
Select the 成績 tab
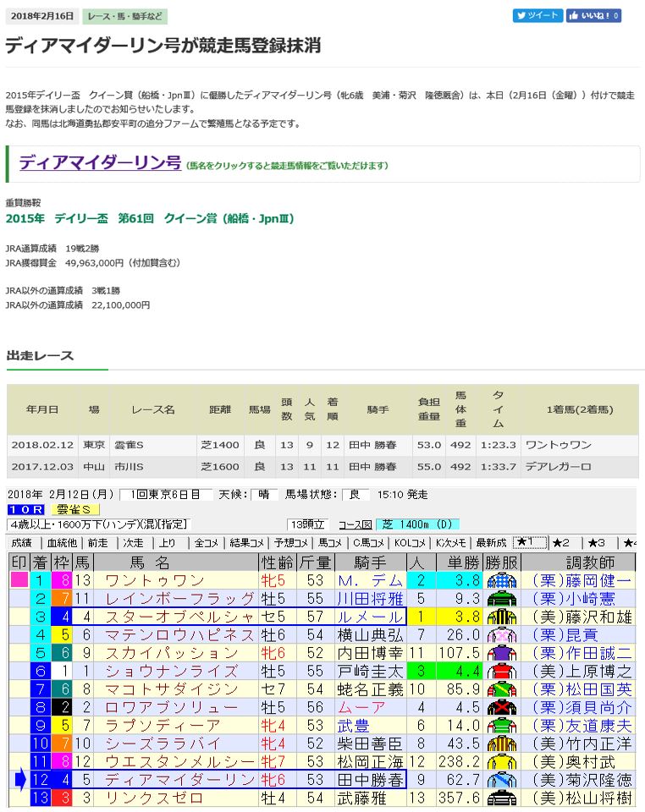click(x=21, y=542)
